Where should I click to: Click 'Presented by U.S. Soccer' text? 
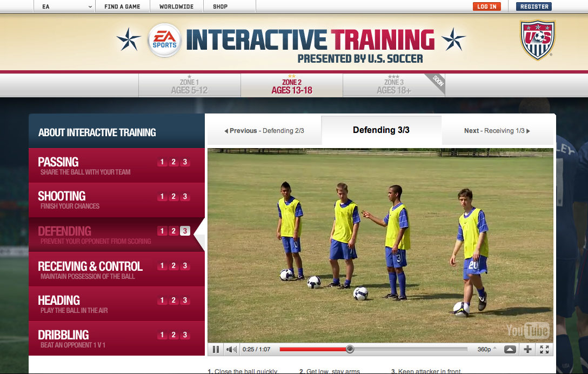point(360,59)
